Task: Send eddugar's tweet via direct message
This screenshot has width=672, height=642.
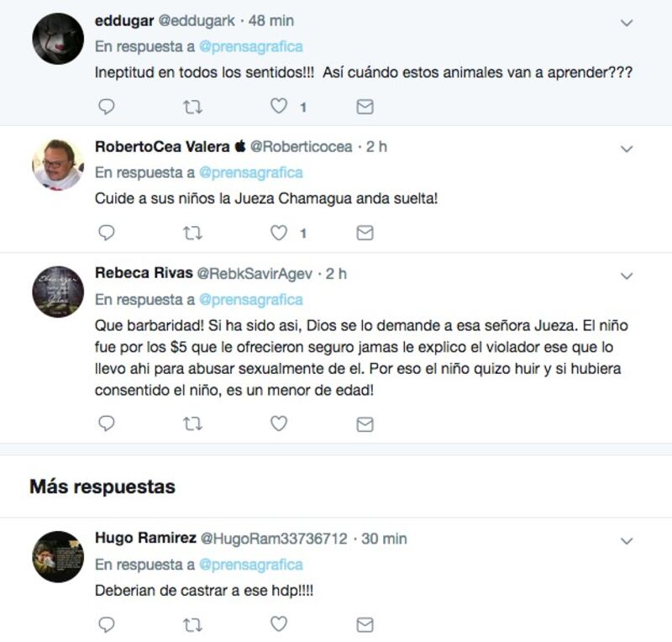Action: click(365, 107)
